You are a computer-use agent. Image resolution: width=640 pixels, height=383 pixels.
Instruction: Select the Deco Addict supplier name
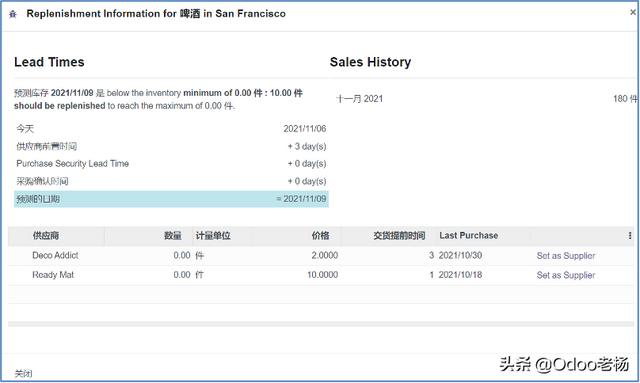click(x=55, y=255)
